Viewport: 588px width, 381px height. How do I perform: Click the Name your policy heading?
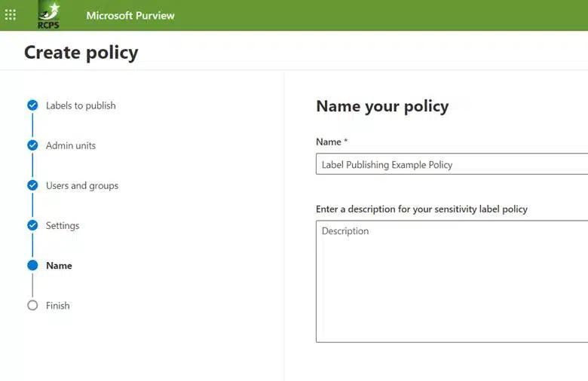tap(382, 106)
